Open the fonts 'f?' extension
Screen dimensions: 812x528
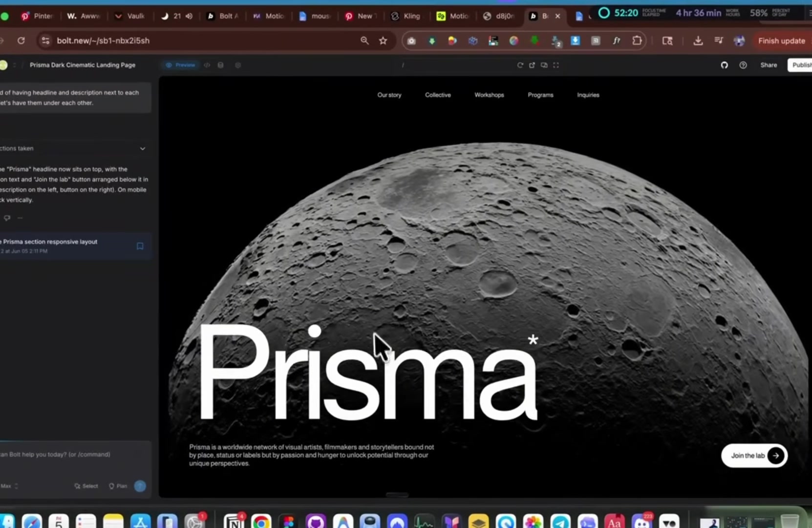click(x=617, y=41)
